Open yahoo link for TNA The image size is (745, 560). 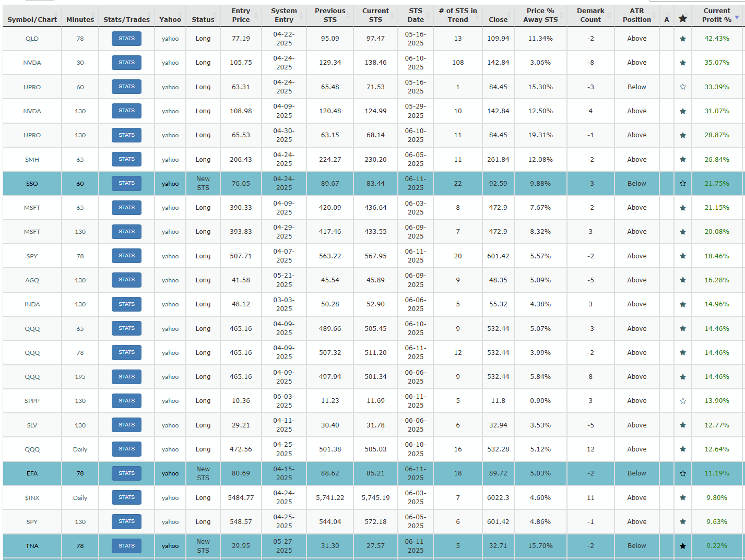[170, 546]
